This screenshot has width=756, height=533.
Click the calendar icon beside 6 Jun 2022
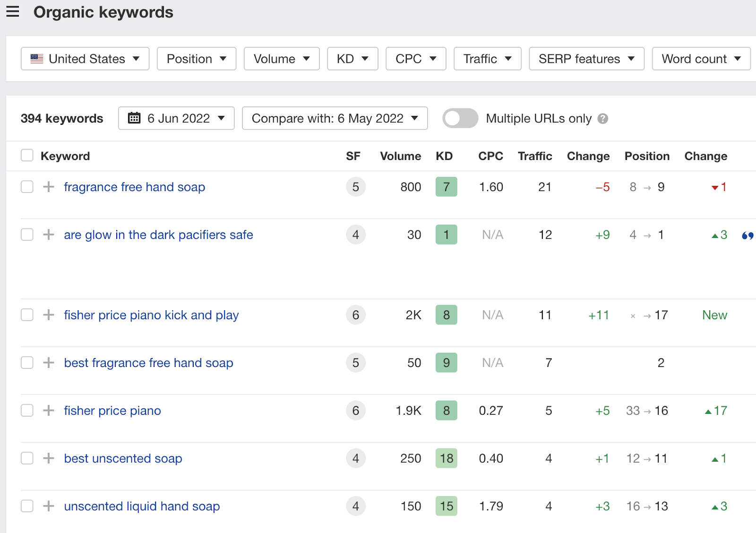(x=135, y=118)
